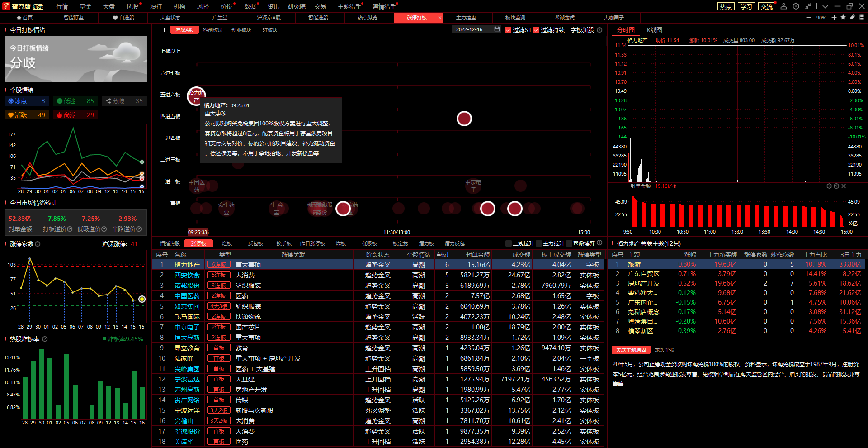Toggle the side panel layout icon
868x448 pixels.
(163, 30)
